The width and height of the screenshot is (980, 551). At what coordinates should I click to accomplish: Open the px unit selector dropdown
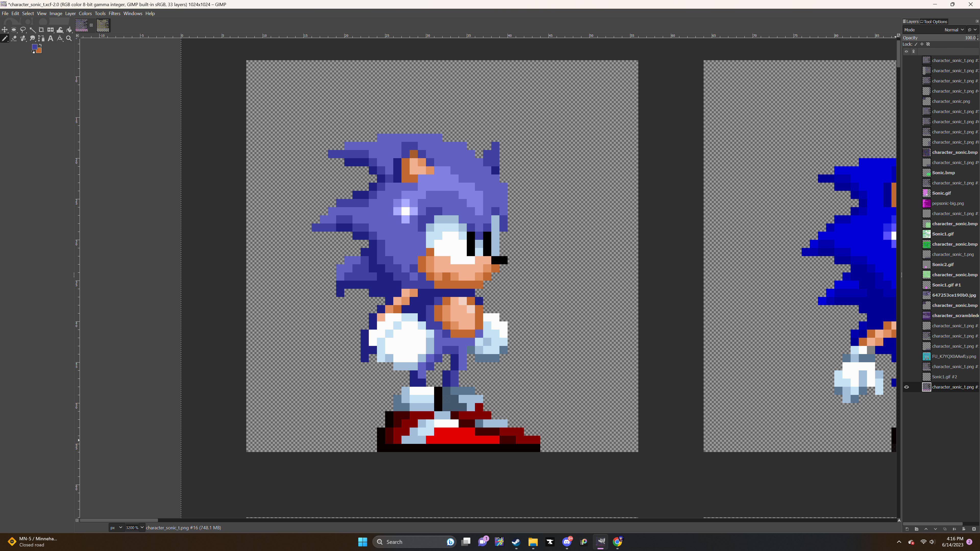pos(116,528)
